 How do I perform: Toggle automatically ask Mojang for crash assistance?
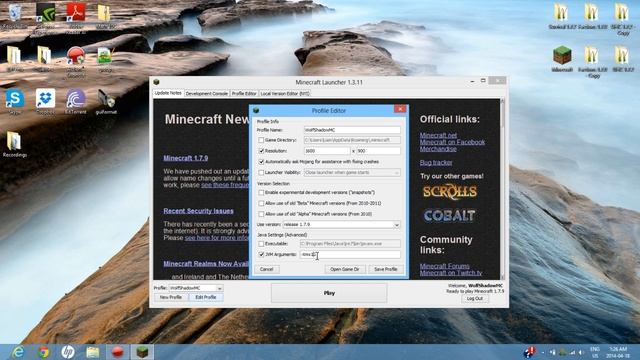tap(261, 162)
